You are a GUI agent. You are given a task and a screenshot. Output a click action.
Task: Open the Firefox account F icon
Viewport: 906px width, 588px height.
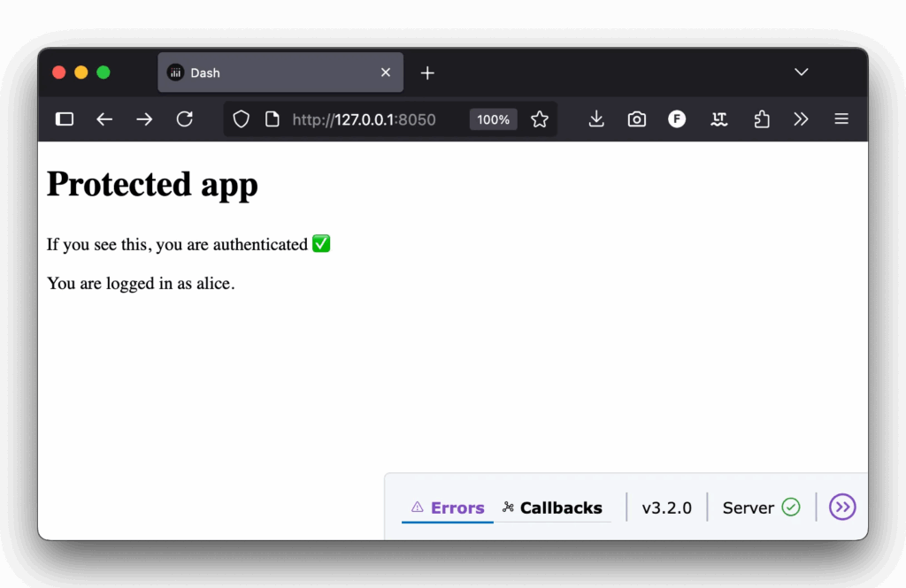(677, 119)
